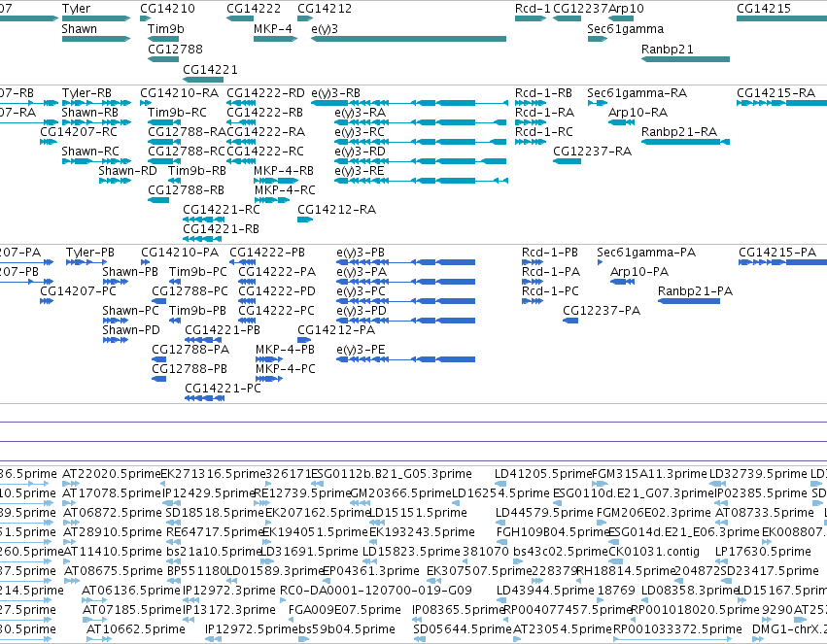Select the CG14222-RD transcript
Image resolution: width=827 pixels, height=644 pixels.
[240, 103]
